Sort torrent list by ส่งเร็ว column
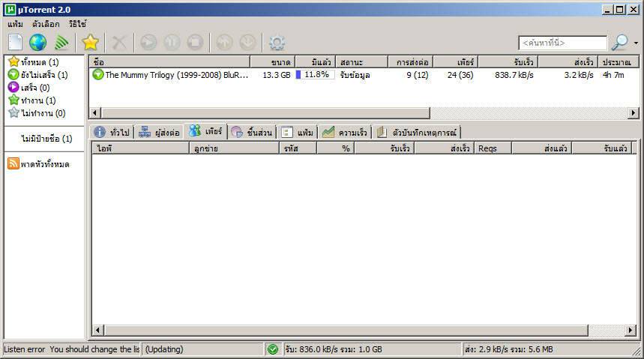Image resolution: width=644 pixels, height=359 pixels. [568, 62]
